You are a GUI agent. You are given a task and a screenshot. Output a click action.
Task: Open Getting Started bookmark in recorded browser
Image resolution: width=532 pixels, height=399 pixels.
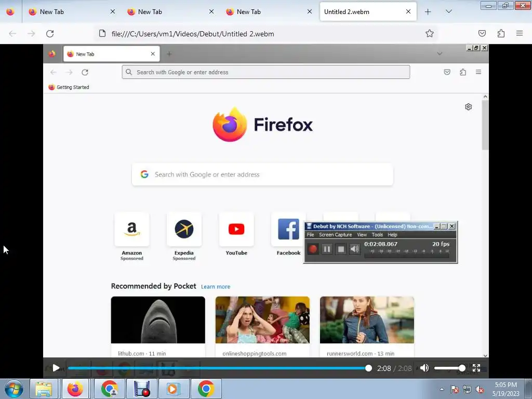69,87
